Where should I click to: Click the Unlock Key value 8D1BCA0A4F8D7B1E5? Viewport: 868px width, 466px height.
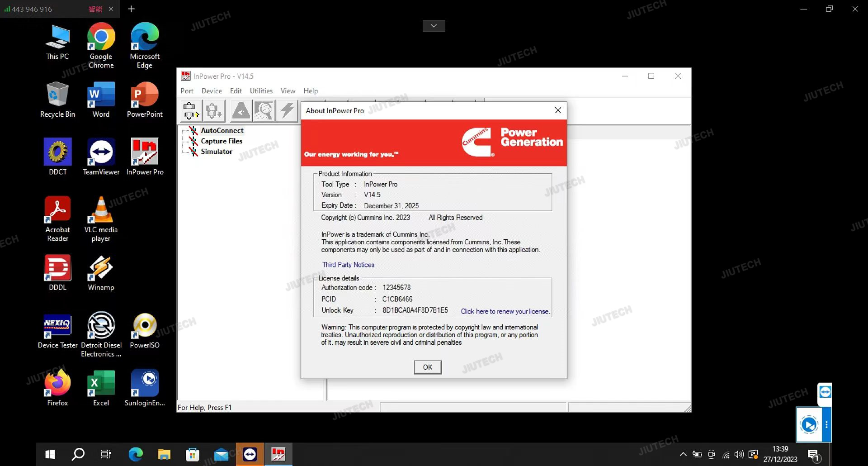pyautogui.click(x=415, y=310)
